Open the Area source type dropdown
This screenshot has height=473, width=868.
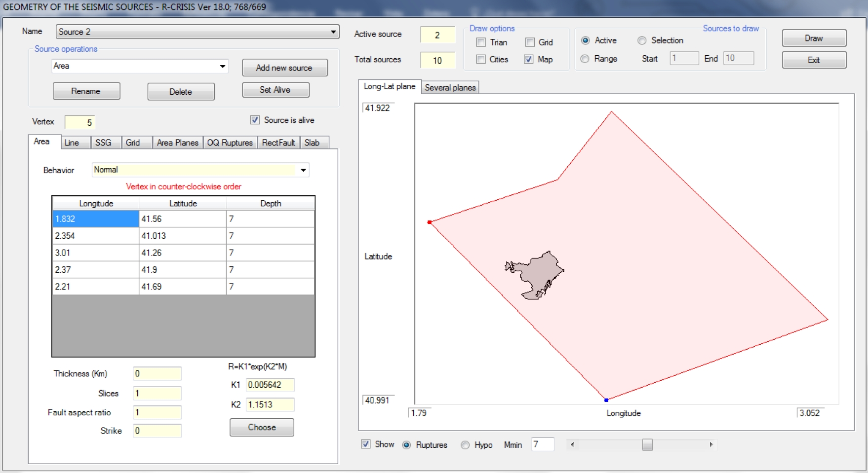pyautogui.click(x=223, y=66)
